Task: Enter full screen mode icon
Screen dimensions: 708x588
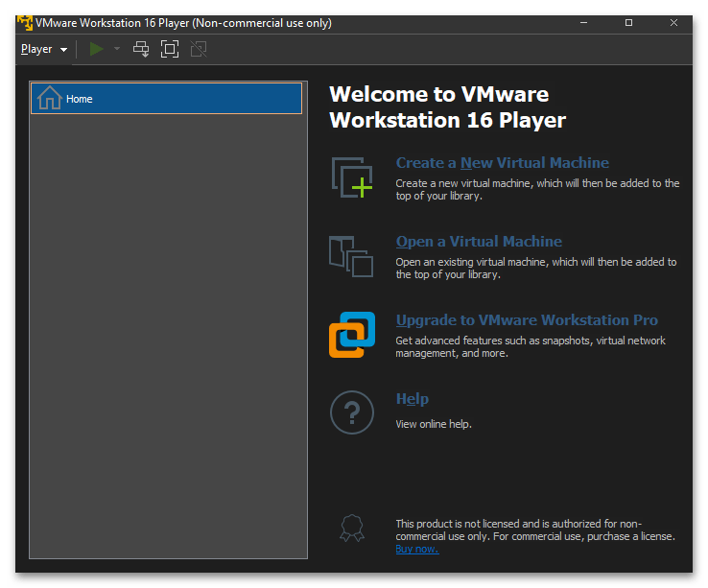Action: pos(170,49)
